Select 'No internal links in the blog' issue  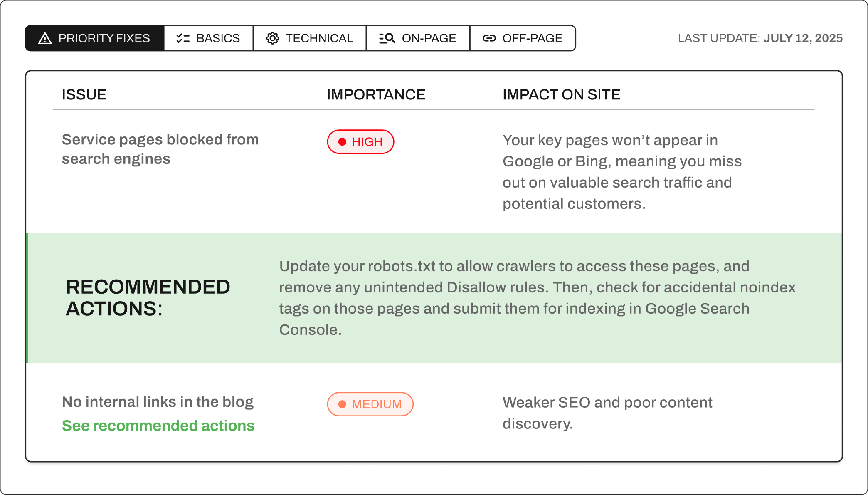click(x=158, y=402)
